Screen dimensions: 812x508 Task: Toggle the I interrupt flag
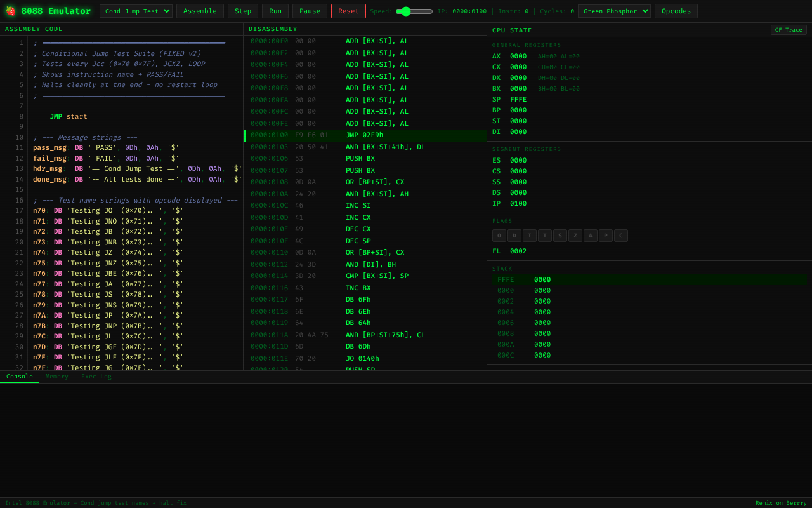coord(530,236)
